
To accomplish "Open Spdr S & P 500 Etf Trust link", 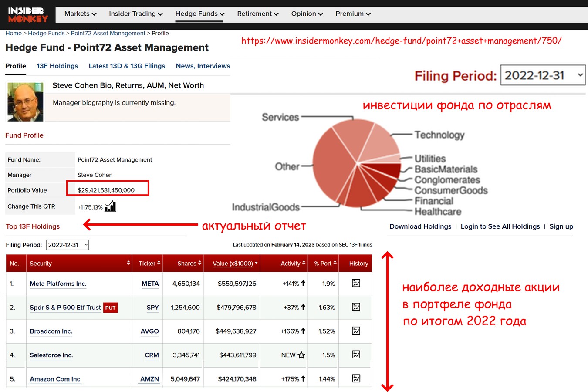I will [65, 308].
